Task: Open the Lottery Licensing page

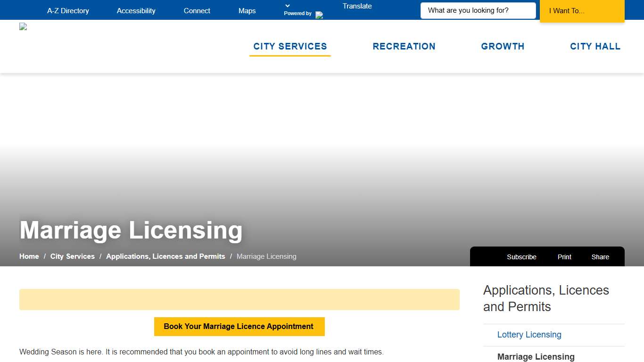Action: click(x=529, y=334)
